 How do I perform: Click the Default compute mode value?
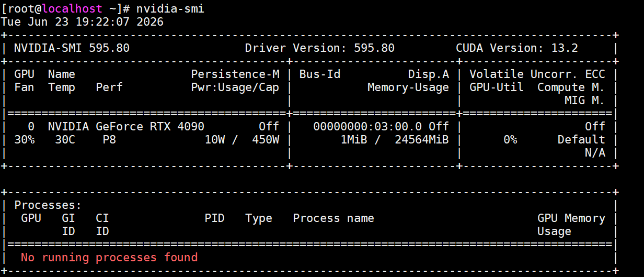[581, 140]
